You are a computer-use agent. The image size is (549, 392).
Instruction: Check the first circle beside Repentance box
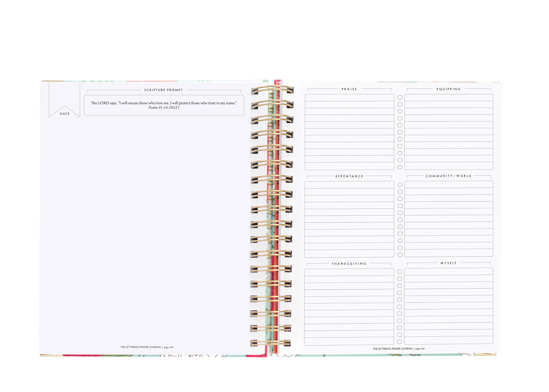tap(400, 185)
